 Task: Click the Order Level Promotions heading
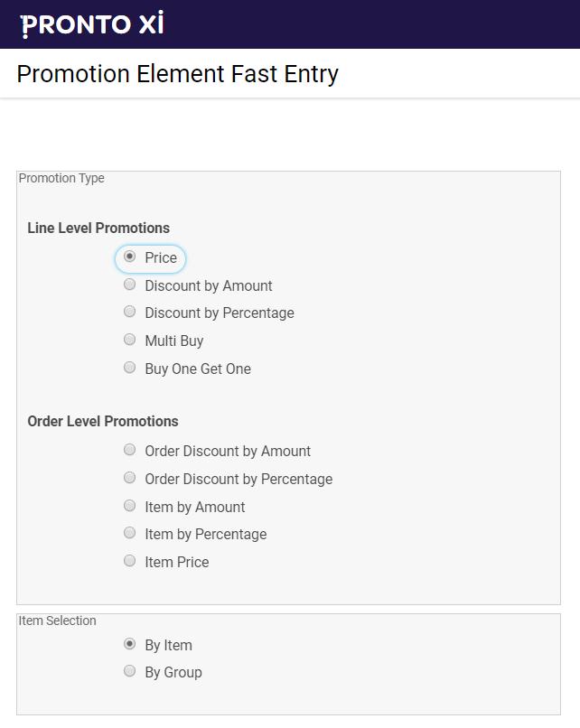(103, 421)
